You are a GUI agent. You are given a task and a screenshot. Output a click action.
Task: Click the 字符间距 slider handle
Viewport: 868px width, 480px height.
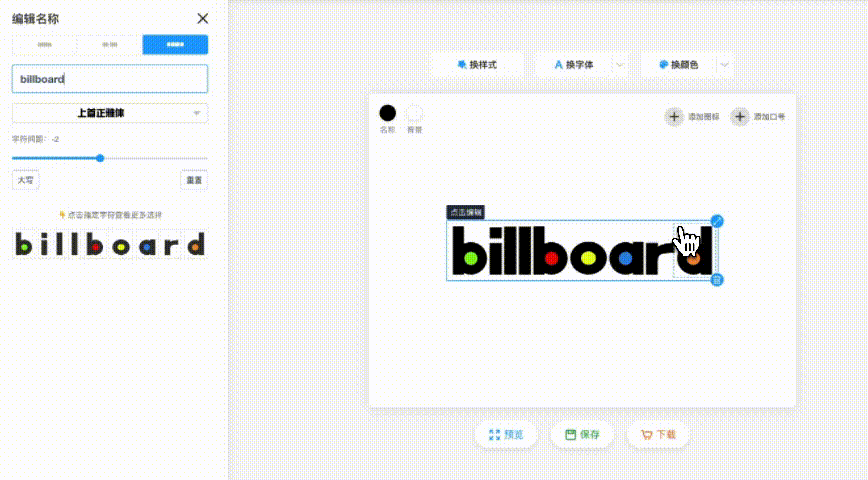click(100, 158)
